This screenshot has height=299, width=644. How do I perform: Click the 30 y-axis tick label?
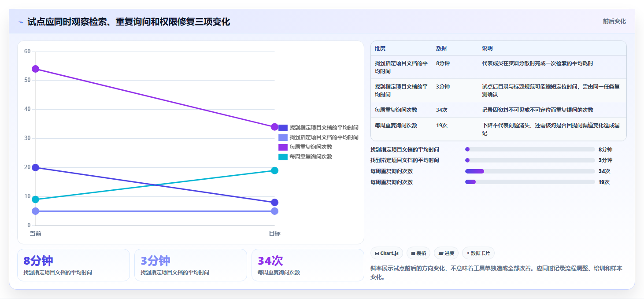[27, 138]
